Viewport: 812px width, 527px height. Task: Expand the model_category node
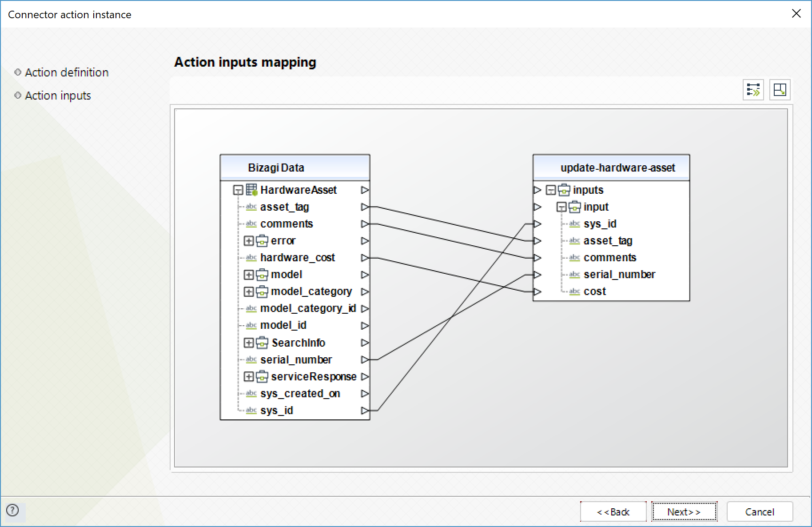pos(249,291)
